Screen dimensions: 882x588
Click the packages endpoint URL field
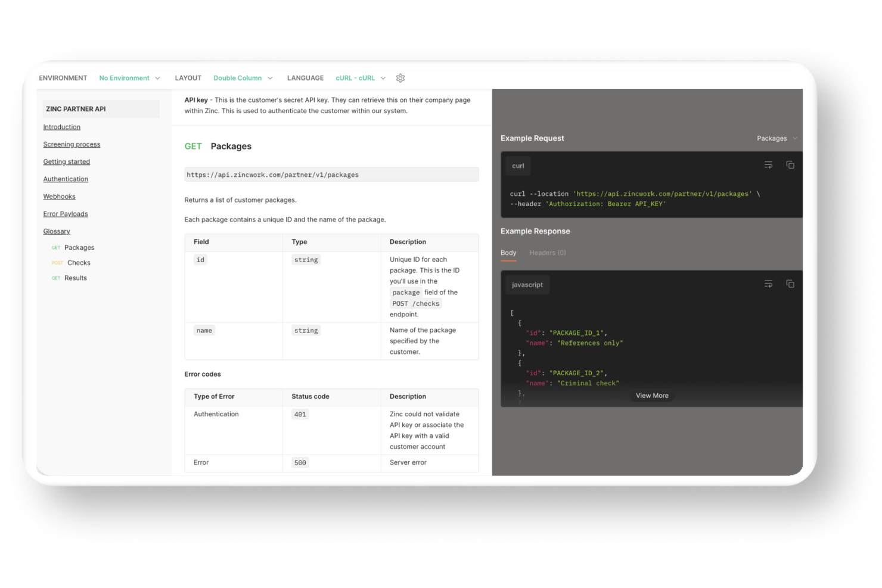[331, 175]
